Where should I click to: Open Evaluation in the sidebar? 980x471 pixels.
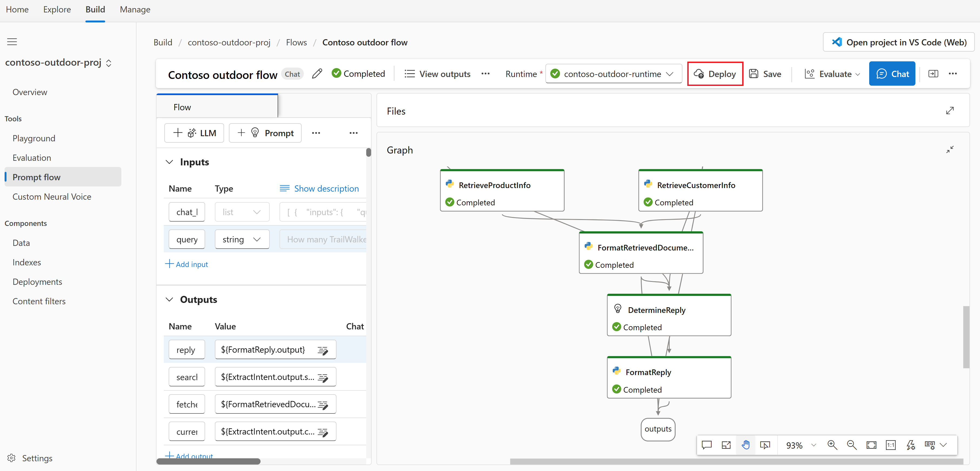point(32,158)
